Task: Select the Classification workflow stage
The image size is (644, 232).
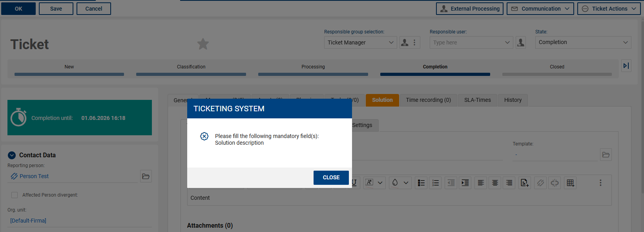Action: (x=191, y=69)
